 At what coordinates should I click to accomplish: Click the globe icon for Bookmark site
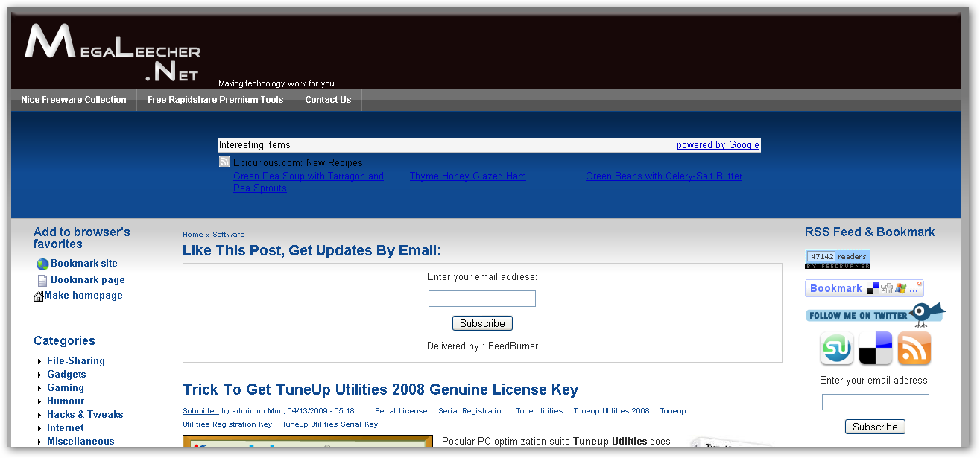tap(42, 264)
